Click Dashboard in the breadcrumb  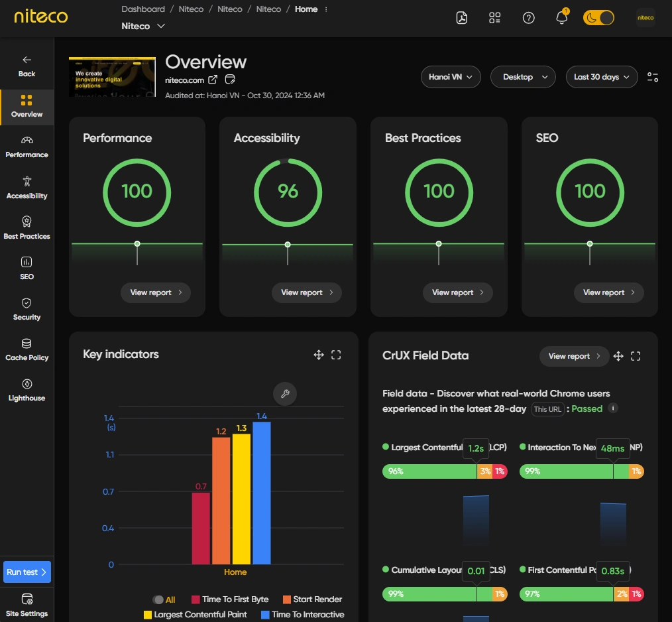click(143, 9)
